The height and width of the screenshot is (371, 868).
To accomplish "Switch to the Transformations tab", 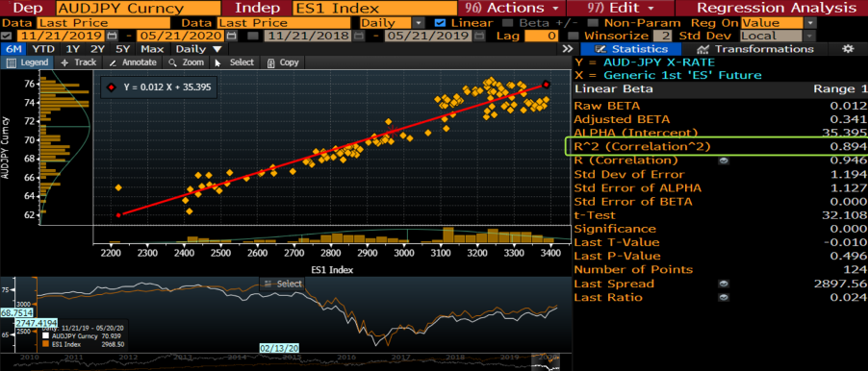I will click(756, 49).
